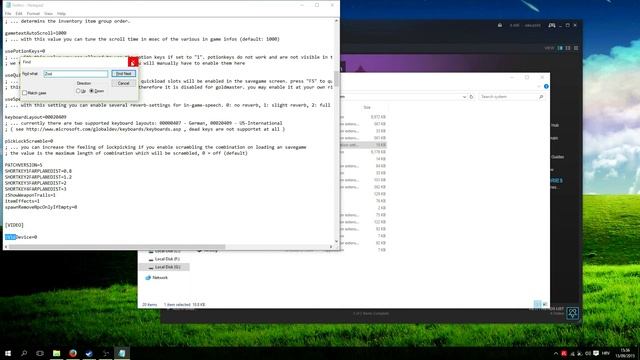Open Firefox from the taskbar
Viewport: 640px width, 360px height.
[73, 353]
